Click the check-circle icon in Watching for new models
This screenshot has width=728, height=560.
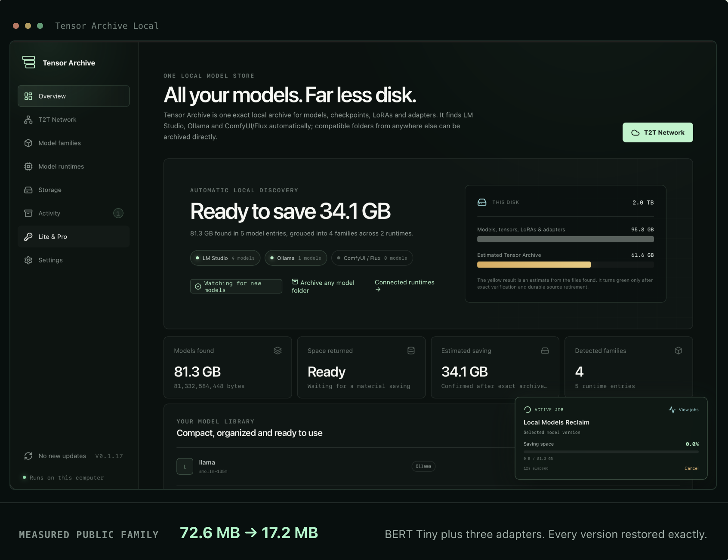point(198,286)
